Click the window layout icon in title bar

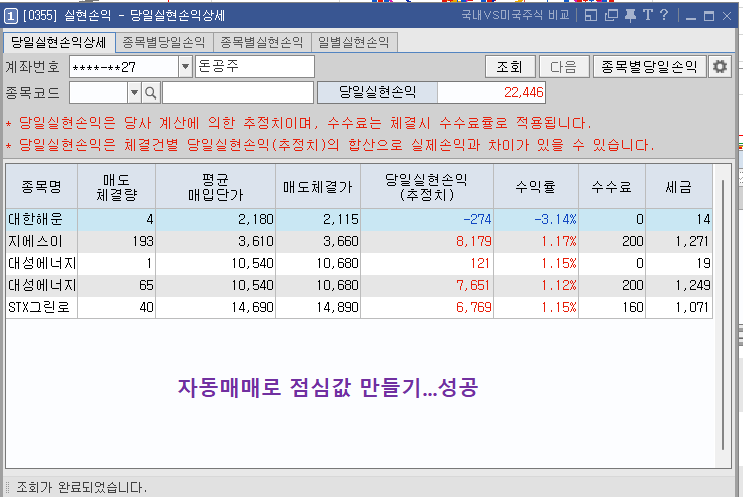pyautogui.click(x=591, y=16)
